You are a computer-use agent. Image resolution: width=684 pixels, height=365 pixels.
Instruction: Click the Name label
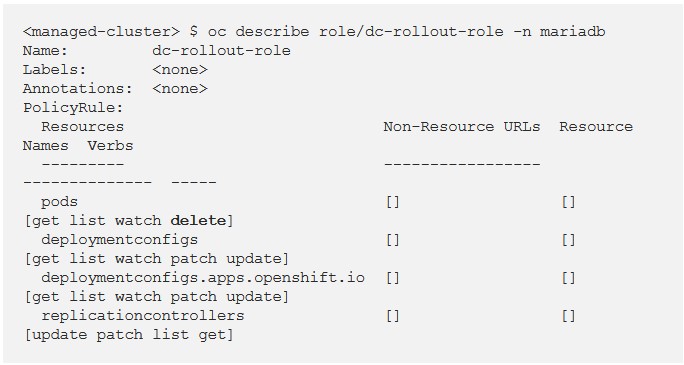click(45, 51)
